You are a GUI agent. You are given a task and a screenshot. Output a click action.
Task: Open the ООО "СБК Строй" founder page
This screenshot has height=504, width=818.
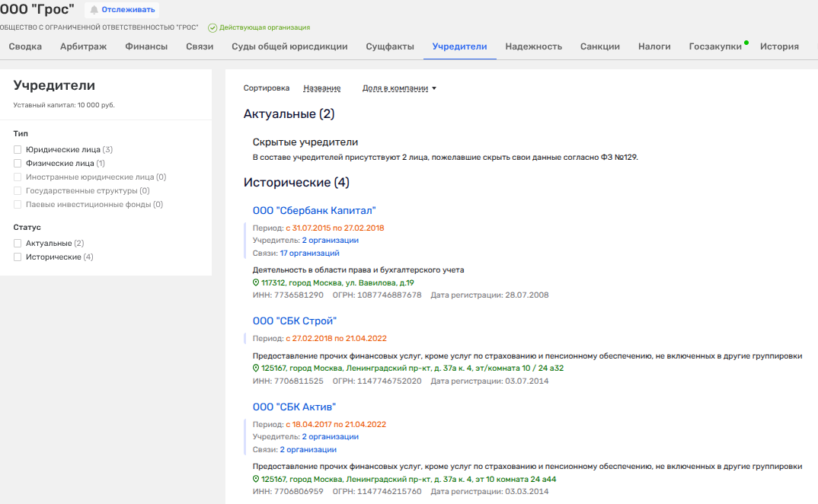(294, 321)
